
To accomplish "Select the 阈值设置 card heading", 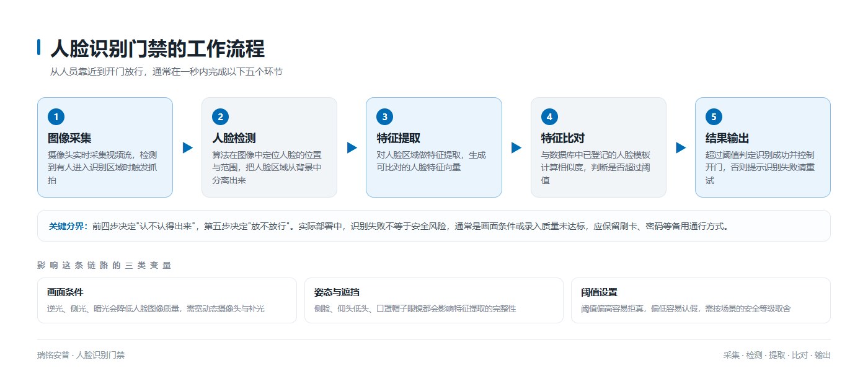I will point(599,292).
